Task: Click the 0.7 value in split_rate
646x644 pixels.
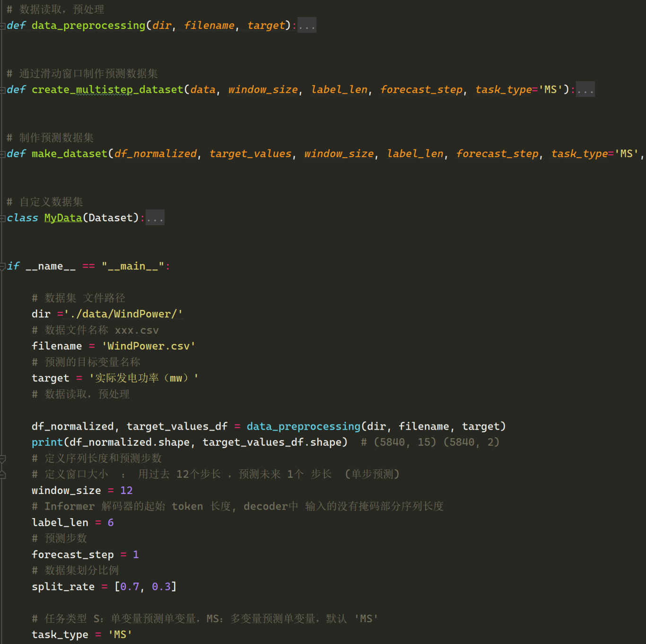Action: coord(130,587)
